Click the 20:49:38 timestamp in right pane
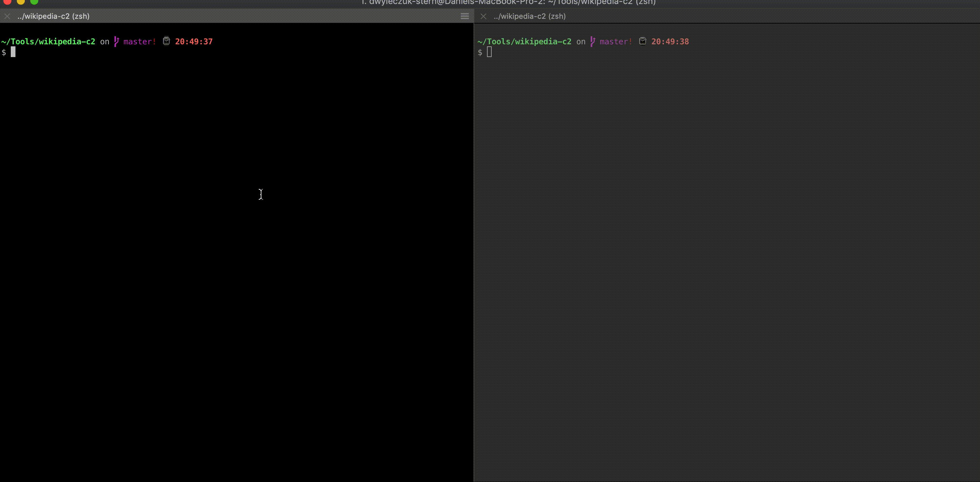The image size is (980, 482). (x=670, y=42)
